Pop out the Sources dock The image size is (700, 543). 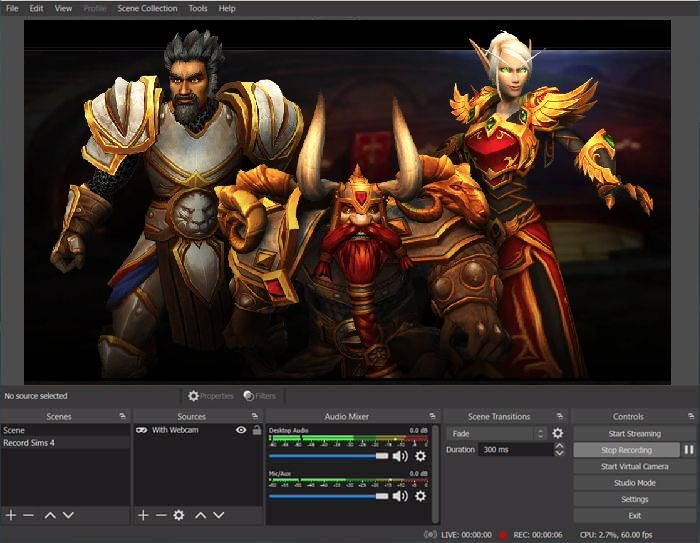[x=254, y=416]
